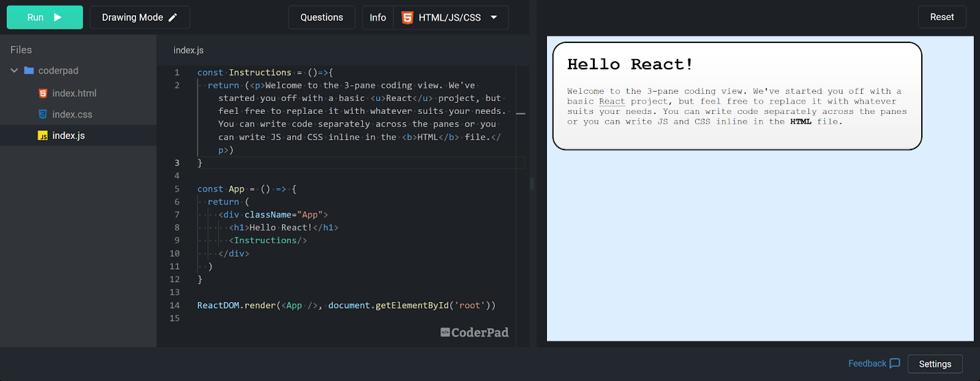Click the blue coderpad folder icon

pos(29,70)
